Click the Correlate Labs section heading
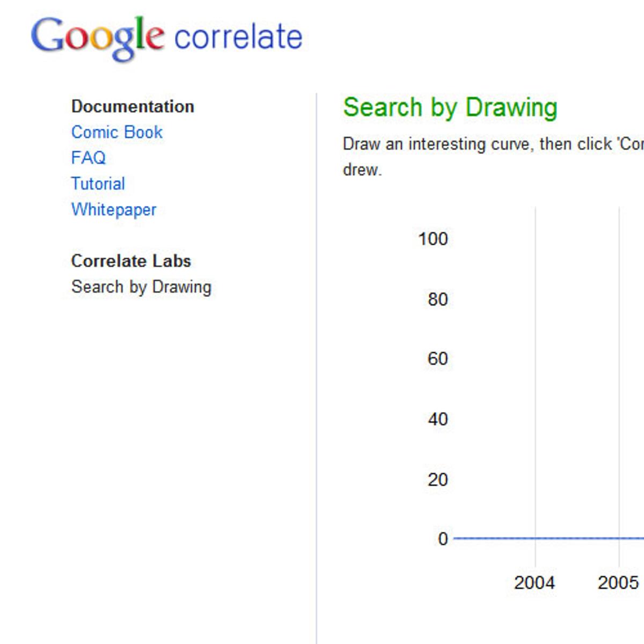644x644 pixels. [x=131, y=261]
